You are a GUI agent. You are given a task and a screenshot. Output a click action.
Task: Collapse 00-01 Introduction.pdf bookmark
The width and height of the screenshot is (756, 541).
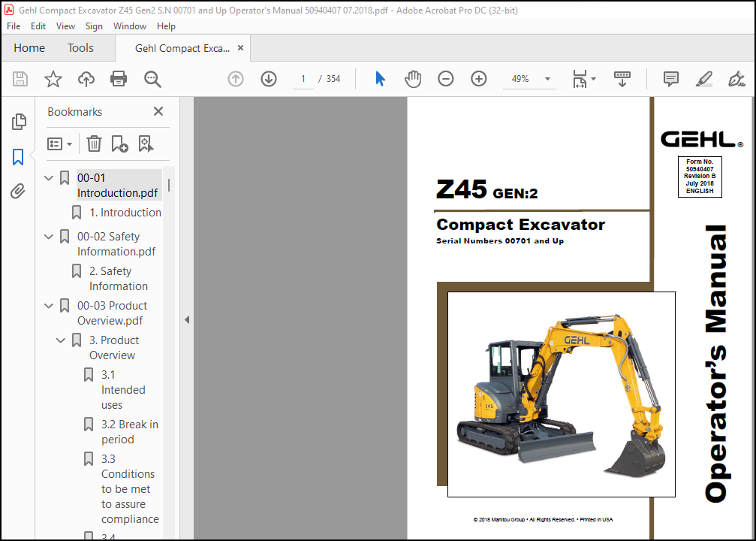tap(49, 178)
